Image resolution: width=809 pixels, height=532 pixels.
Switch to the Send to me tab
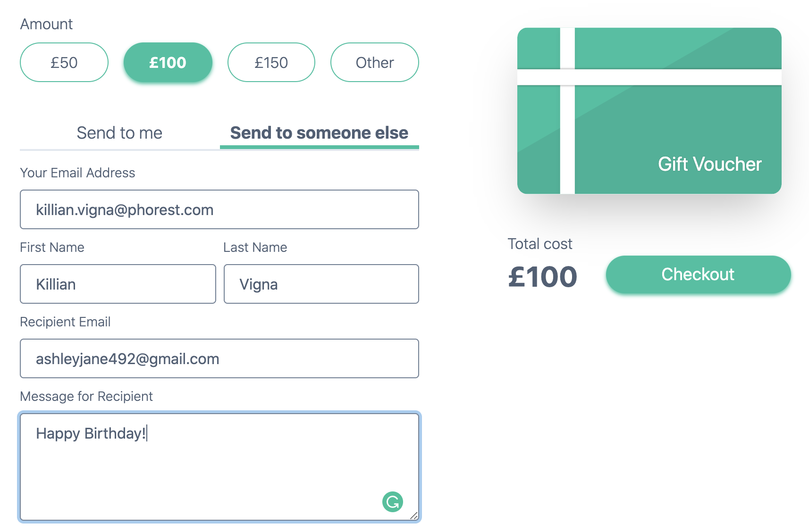[119, 133]
